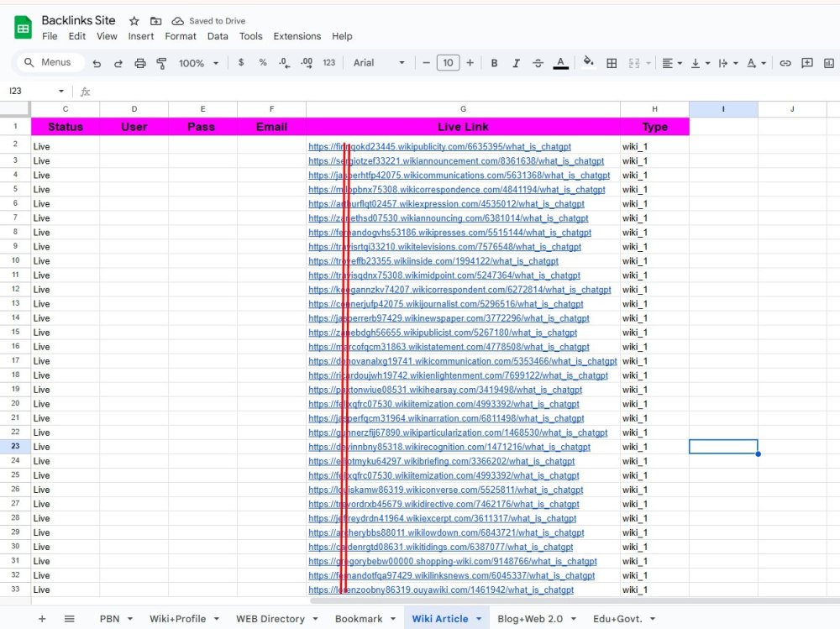Select the column G header
The height and width of the screenshot is (629, 840).
click(463, 109)
